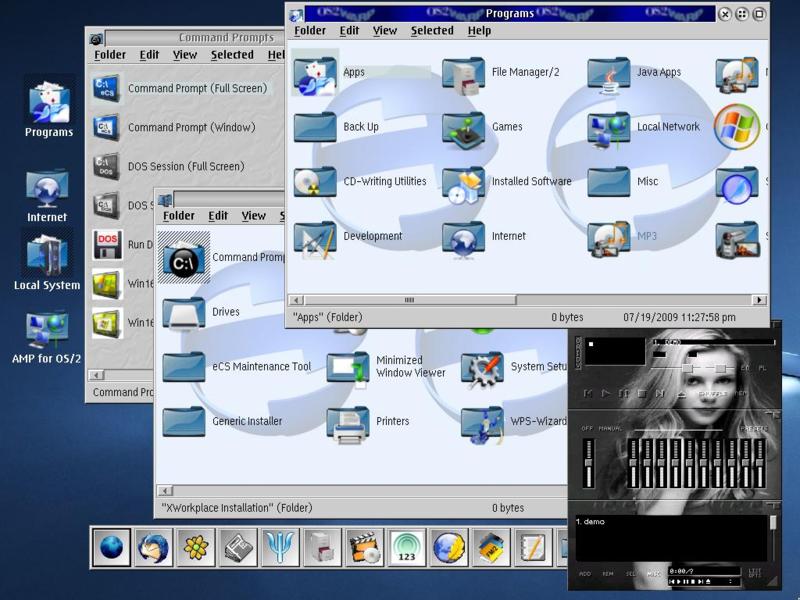
Task: Open the Games folder icon
Action: click(x=464, y=127)
